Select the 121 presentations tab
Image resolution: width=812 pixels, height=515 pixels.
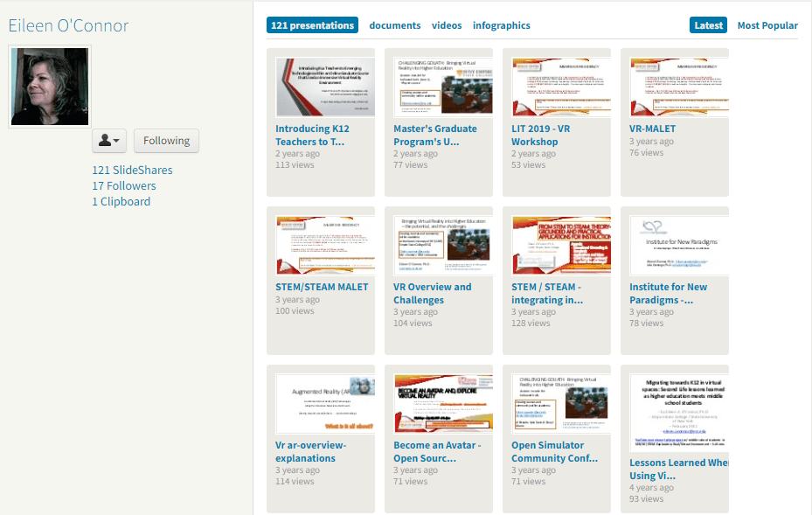pyautogui.click(x=312, y=25)
